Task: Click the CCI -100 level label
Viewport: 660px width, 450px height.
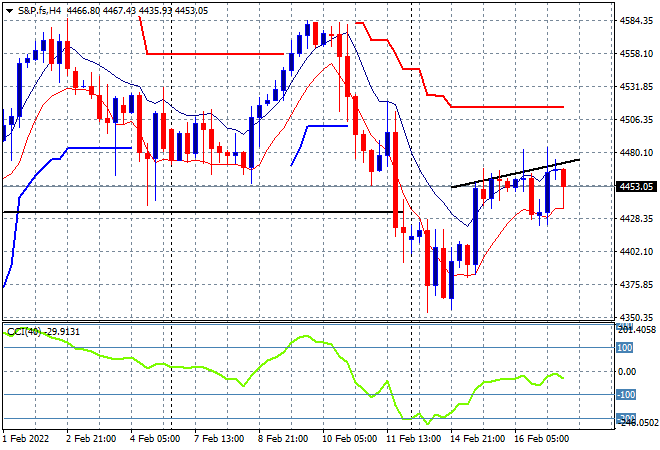Action: coord(626,395)
